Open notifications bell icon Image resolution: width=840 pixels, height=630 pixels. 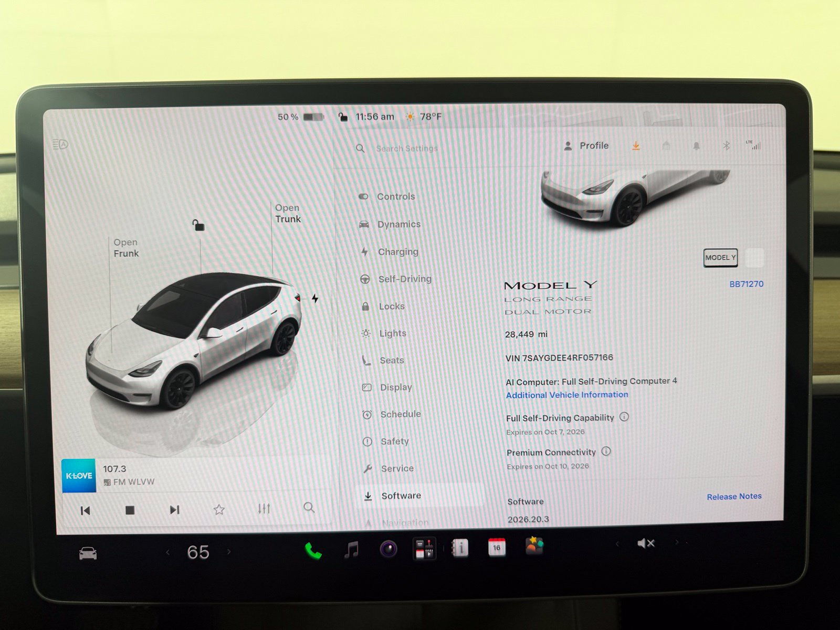pos(696,146)
